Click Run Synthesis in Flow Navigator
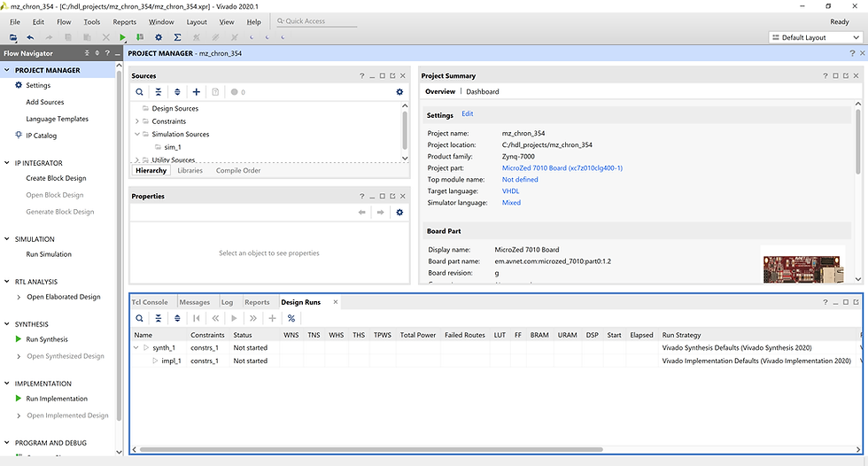 [x=47, y=339]
